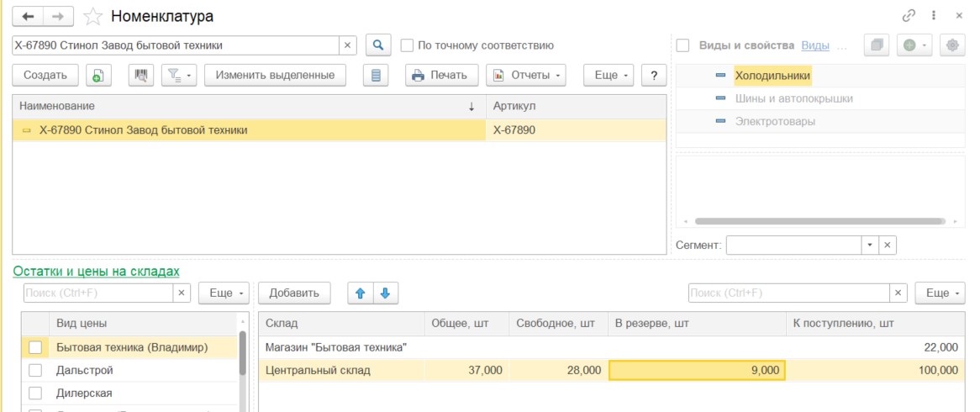
Task: Open the filter settings dropdown
Action: pos(177,75)
